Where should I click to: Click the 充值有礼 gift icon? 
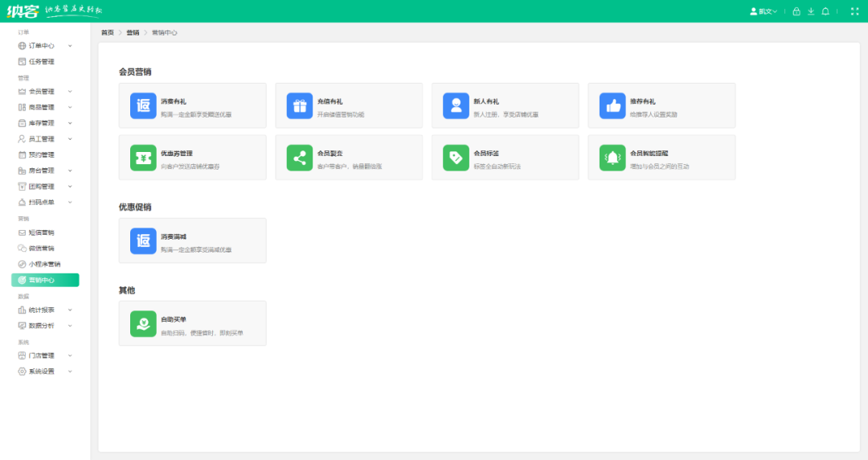tap(300, 106)
